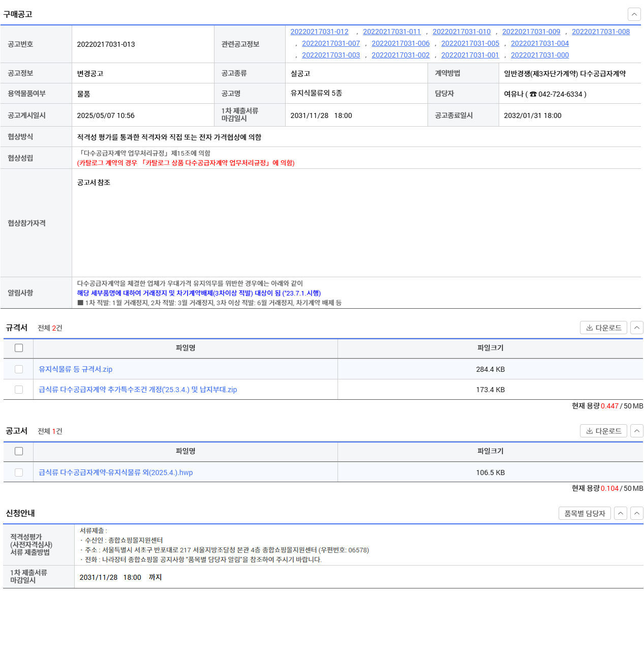The image size is (644, 649).
Task: Click 다운로드 button in 규격서 section
Action: 603,328
